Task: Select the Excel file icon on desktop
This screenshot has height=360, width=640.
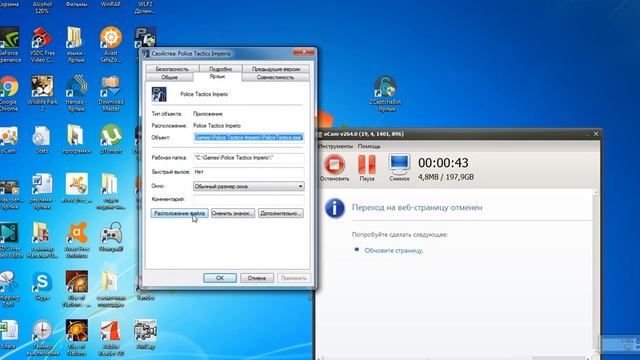Action: pos(8,335)
